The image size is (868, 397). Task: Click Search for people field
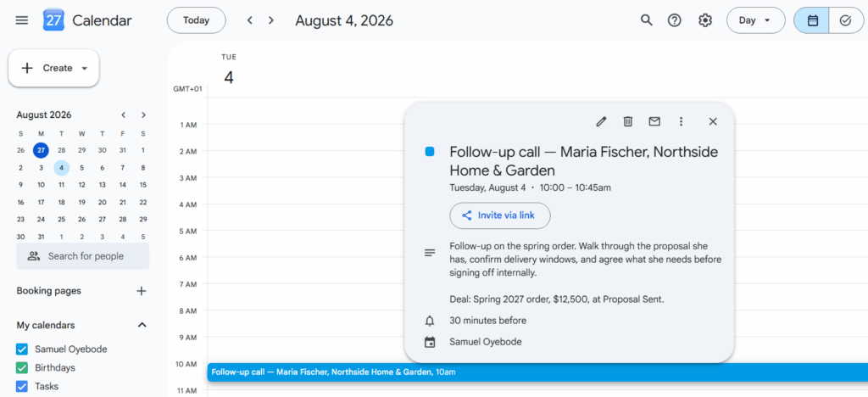(83, 256)
